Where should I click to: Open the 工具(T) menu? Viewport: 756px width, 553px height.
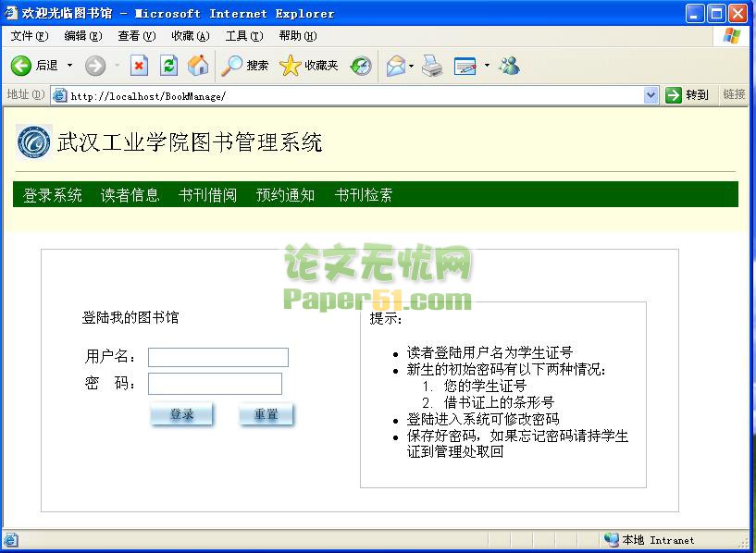click(244, 36)
